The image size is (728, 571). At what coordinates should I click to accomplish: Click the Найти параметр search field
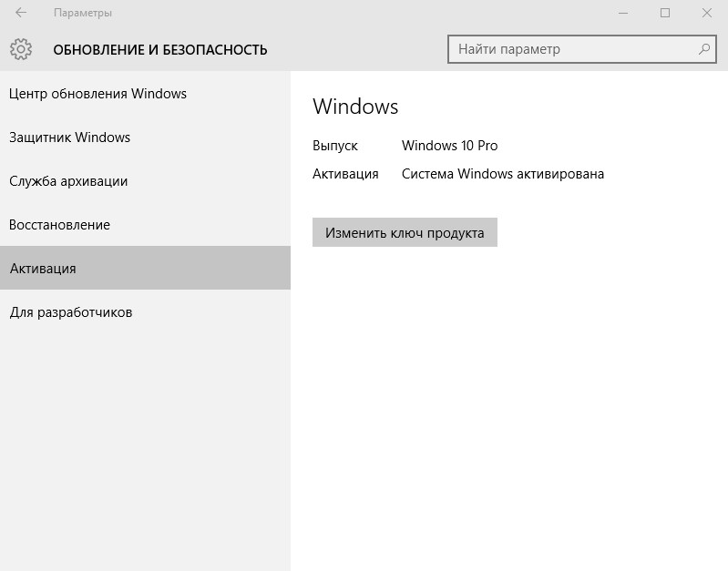[574, 49]
